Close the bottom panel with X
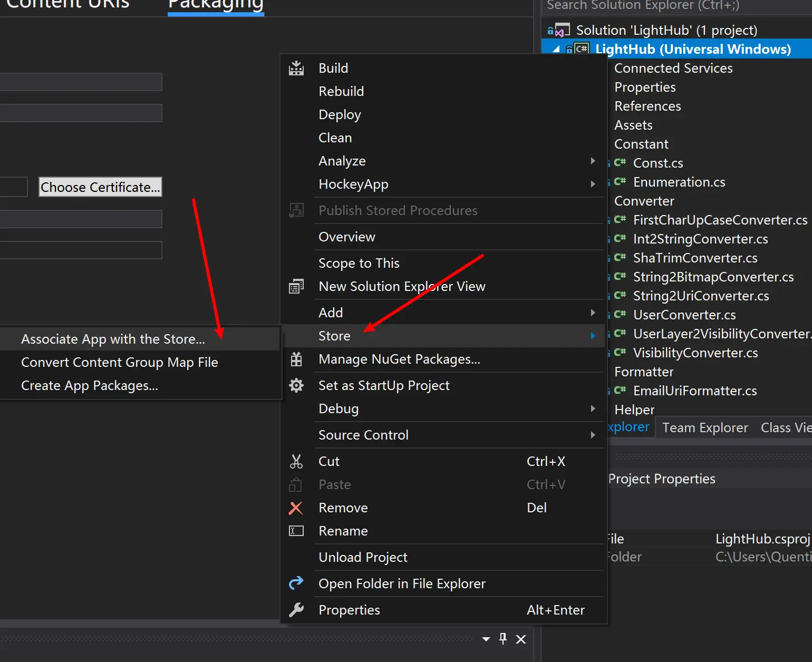Image resolution: width=812 pixels, height=662 pixels. click(521, 639)
